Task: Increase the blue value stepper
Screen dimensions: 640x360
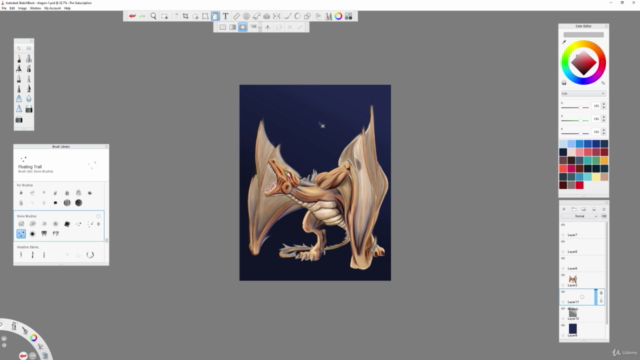Action: pos(604,130)
